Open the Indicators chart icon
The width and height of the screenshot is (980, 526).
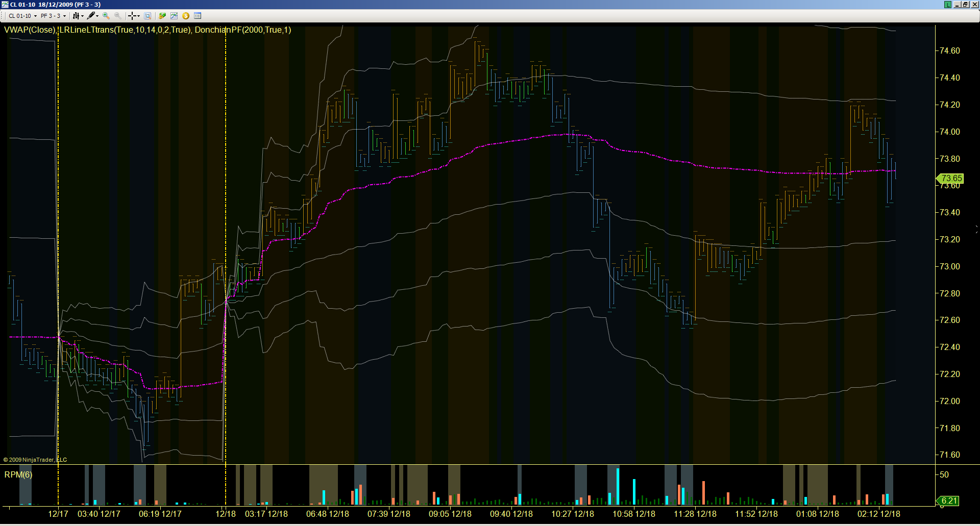tap(174, 16)
